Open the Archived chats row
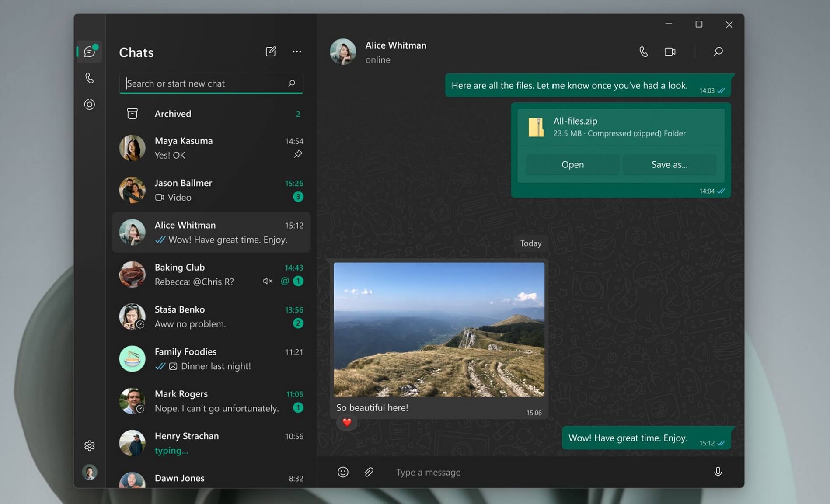 click(211, 114)
